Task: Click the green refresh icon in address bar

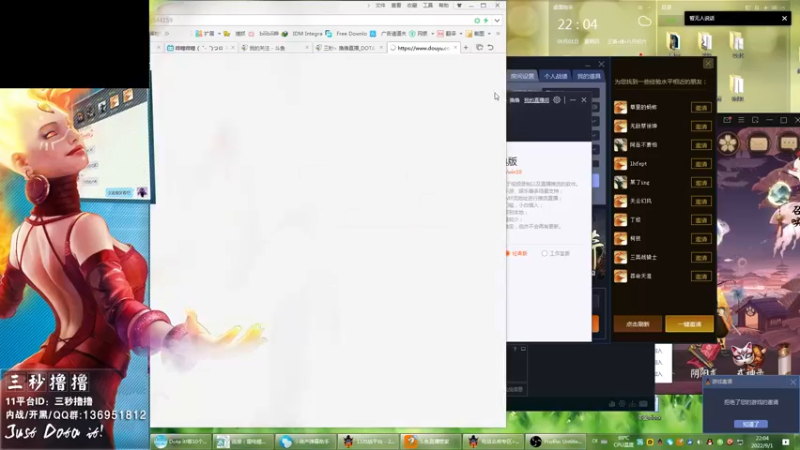Action: pos(477,20)
